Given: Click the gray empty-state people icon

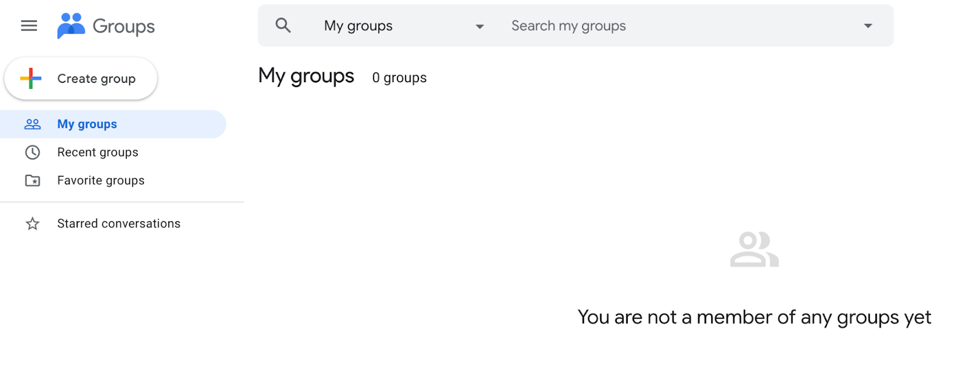Looking at the screenshot, I should [754, 249].
